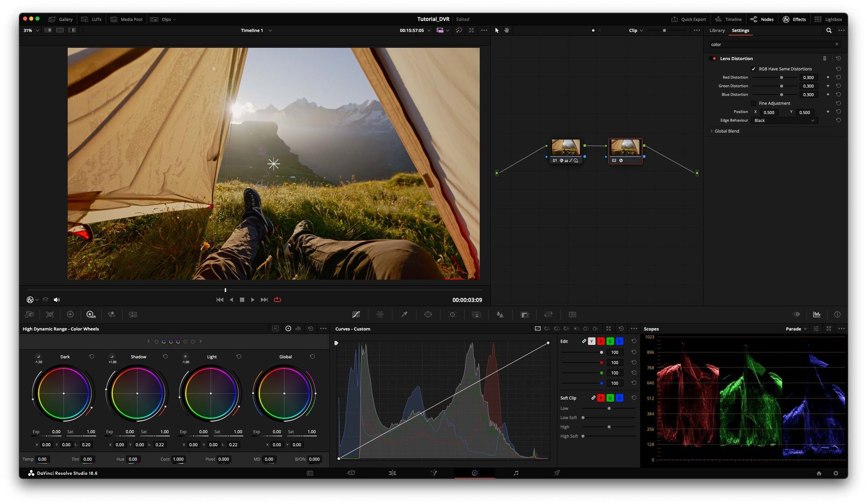Click the Qualifier/selection tool icon
The width and height of the screenshot is (867, 504).
tap(405, 314)
